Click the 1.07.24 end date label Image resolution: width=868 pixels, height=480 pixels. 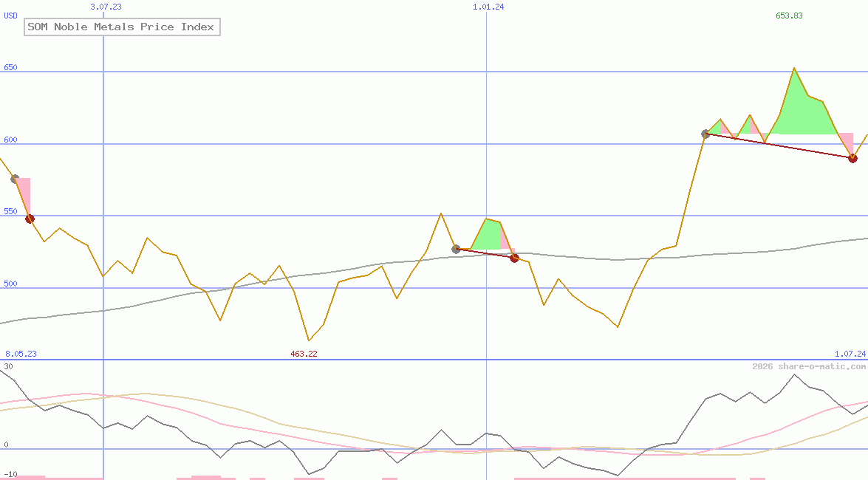(x=850, y=354)
